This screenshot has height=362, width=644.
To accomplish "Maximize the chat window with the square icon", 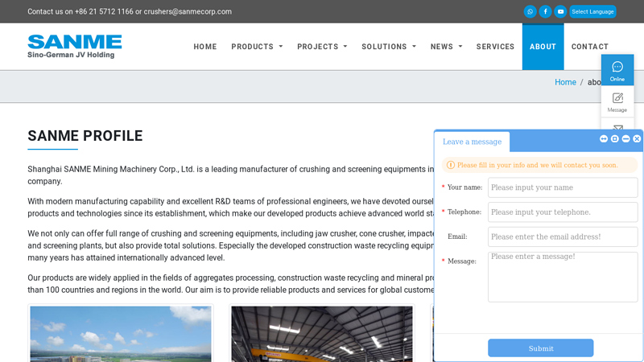I will pyautogui.click(x=614, y=138).
